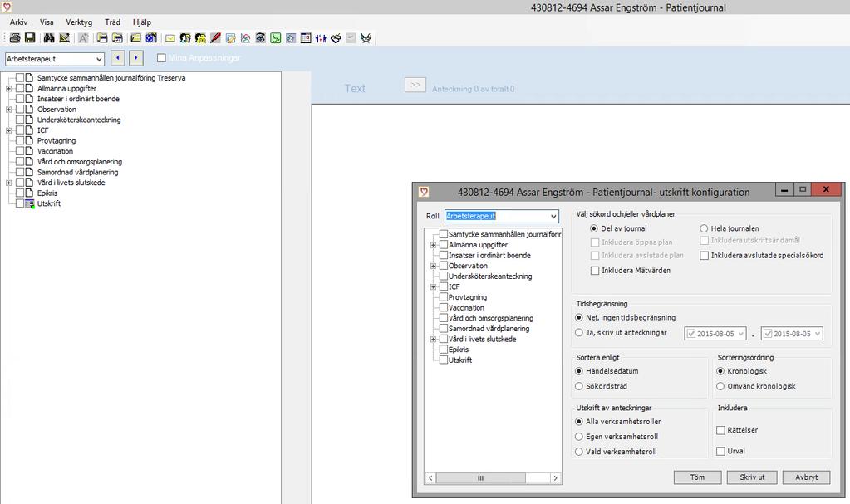This screenshot has width=850, height=504.
Task: Click the line chart graph icon
Action: coord(246,38)
